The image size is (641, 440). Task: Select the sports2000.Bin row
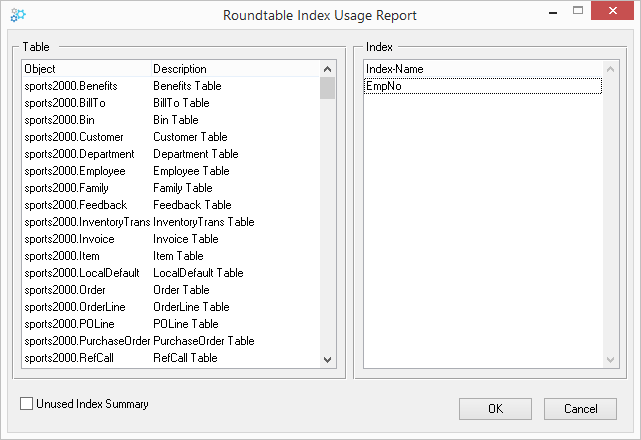(x=171, y=120)
